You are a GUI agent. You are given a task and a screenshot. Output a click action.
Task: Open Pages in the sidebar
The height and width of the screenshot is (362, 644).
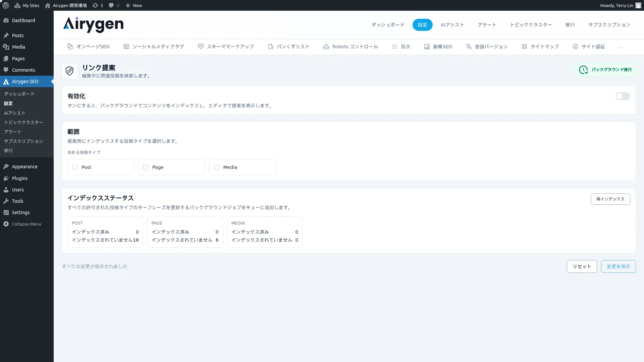27,59
